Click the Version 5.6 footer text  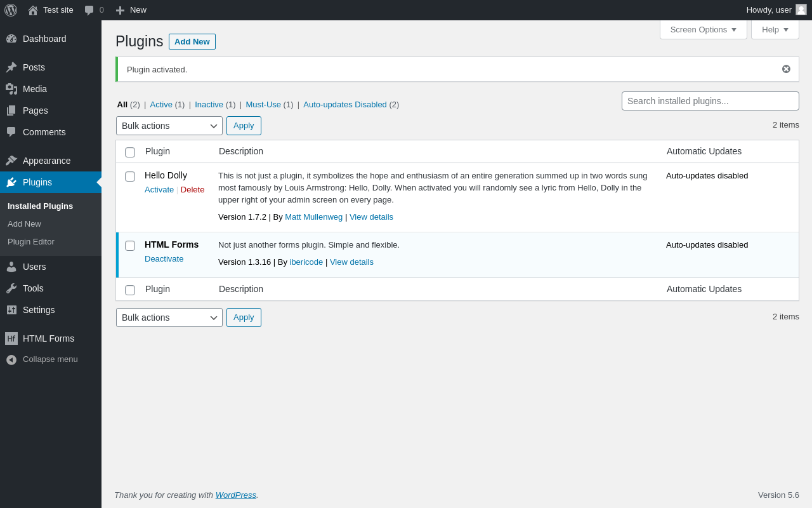pyautogui.click(x=778, y=495)
